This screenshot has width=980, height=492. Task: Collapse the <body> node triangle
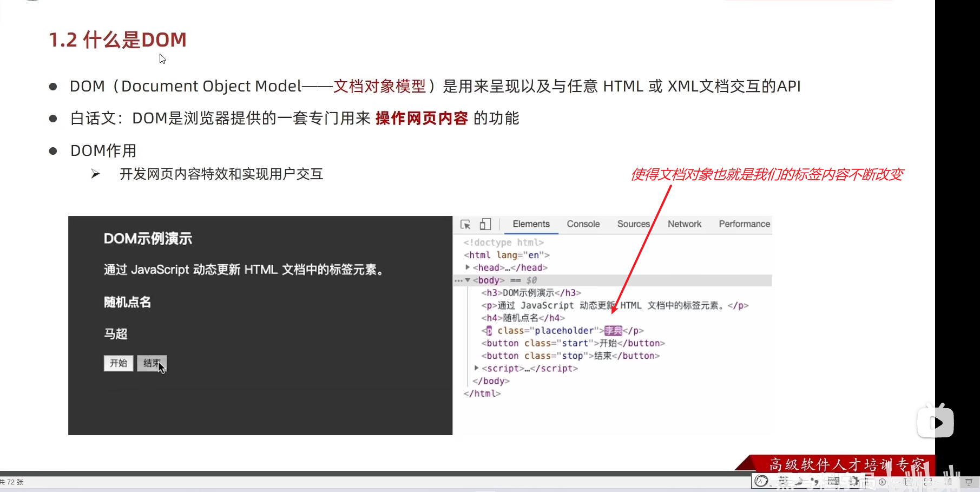pyautogui.click(x=468, y=280)
